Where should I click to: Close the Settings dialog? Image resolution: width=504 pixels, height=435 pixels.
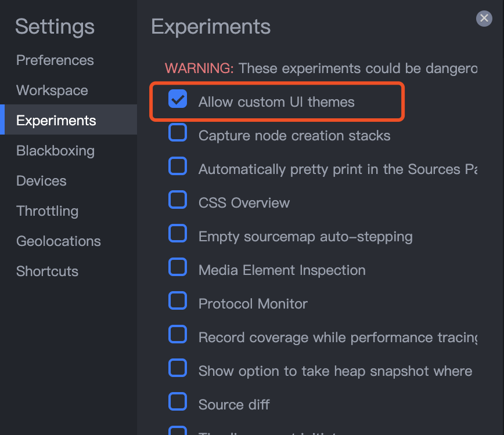click(x=484, y=18)
